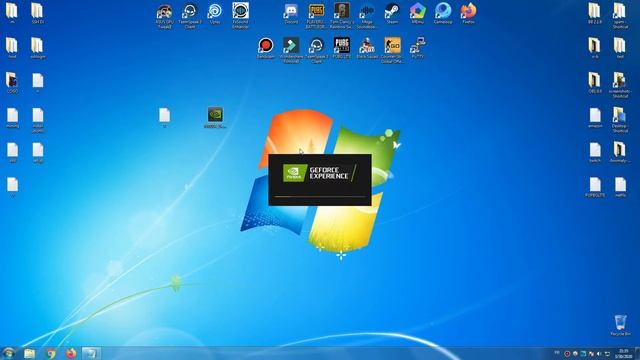
Task: Open the Windows Start menu
Action: tap(9, 353)
